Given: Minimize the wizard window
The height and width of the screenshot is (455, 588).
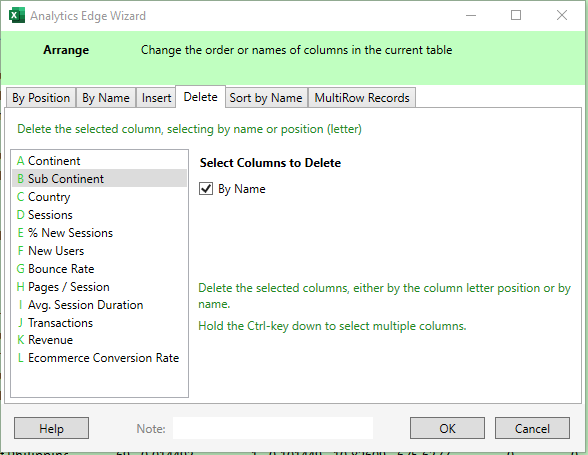Looking at the screenshot, I should point(471,15).
